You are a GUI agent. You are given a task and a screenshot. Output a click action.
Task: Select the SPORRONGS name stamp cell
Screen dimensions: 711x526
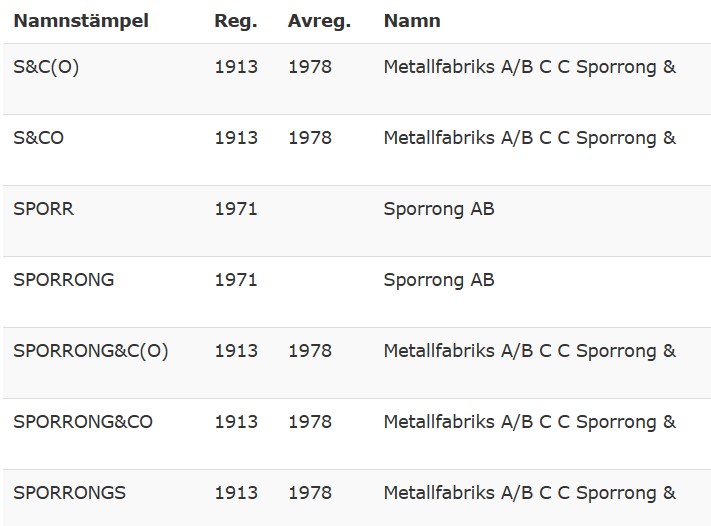(69, 493)
